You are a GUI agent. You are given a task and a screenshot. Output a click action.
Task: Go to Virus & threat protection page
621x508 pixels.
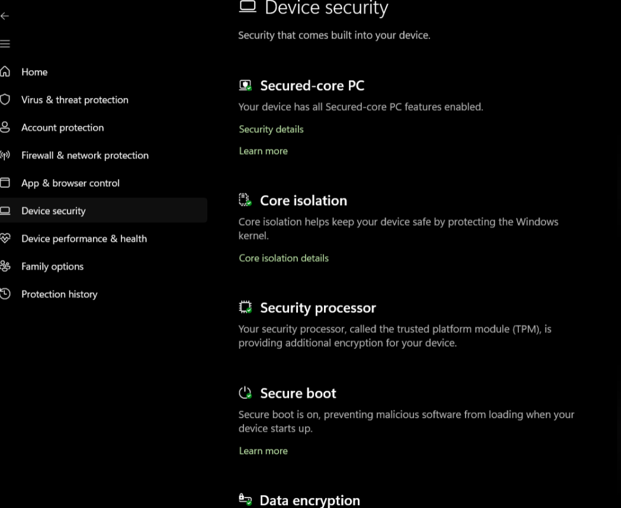[75, 100]
